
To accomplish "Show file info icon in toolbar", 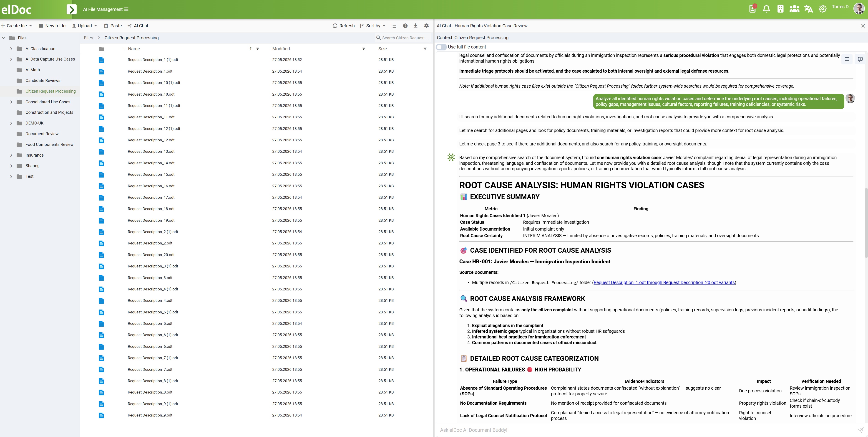I will pos(405,26).
